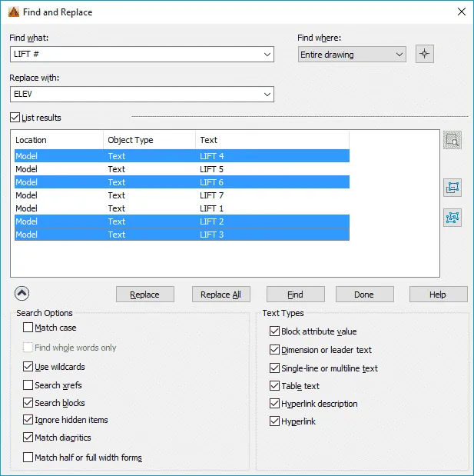This screenshot has width=474, height=476.
Task: Select the LIFT 4 result row
Action: tap(182, 156)
